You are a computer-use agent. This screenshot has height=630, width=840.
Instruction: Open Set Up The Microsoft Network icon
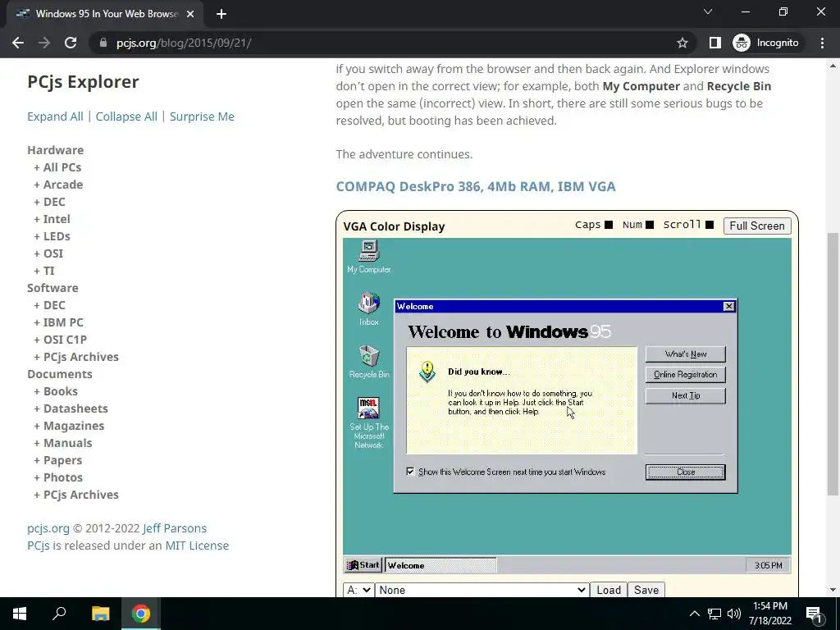coord(368,422)
